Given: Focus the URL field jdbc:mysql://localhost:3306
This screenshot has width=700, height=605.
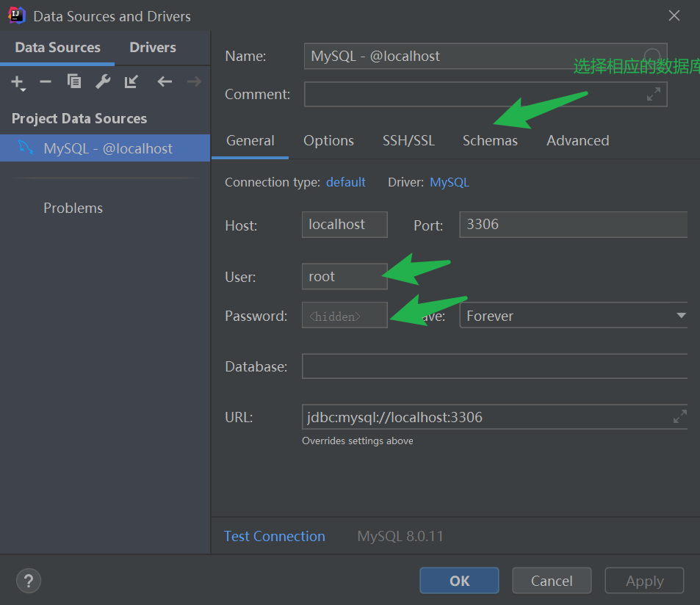Looking at the screenshot, I should [494, 417].
